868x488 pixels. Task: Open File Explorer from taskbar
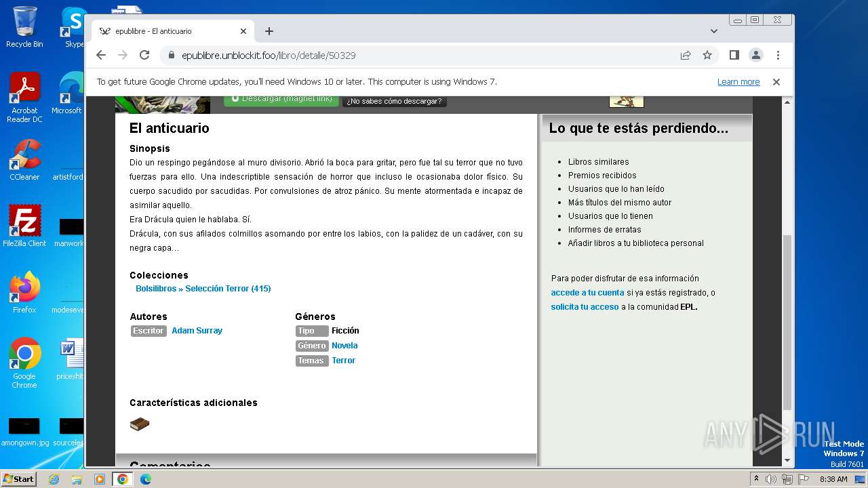pyautogui.click(x=77, y=479)
